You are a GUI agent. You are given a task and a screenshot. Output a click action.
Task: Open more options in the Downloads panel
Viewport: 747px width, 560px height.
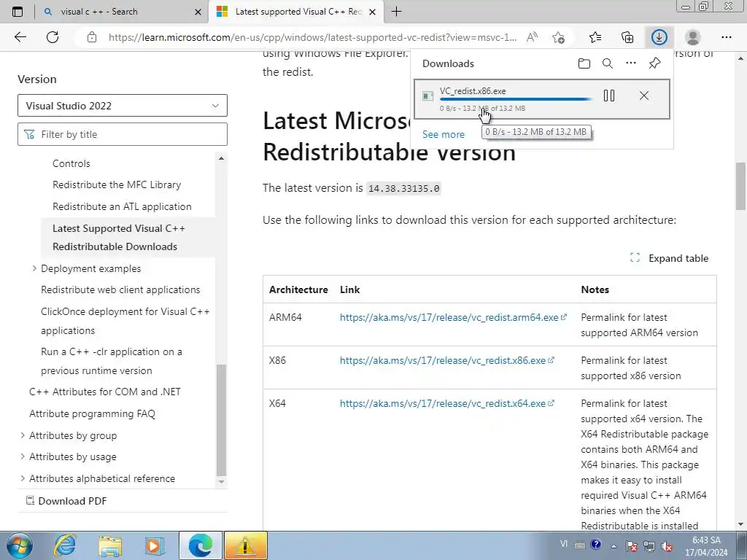(631, 63)
